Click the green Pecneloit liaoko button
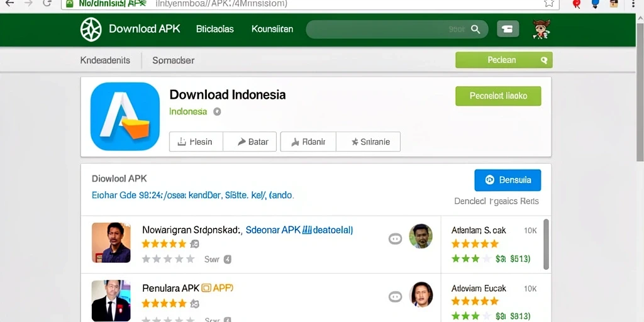Image resolution: width=644 pixels, height=322 pixels. click(x=498, y=96)
